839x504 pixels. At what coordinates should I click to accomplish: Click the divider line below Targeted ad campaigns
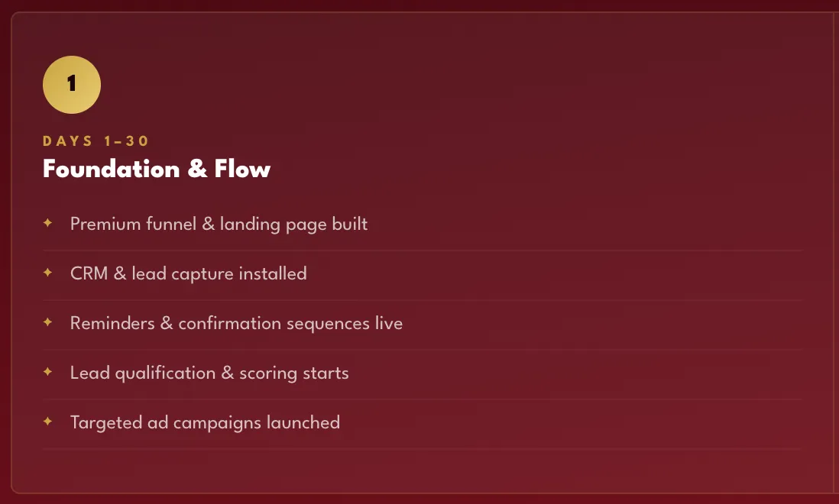[423, 449]
